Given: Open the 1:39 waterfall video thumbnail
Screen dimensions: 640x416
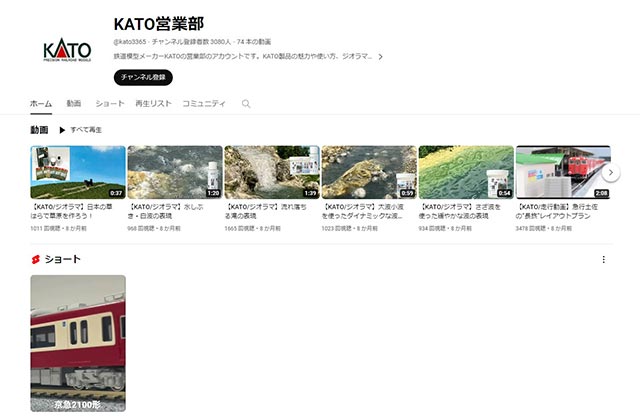Looking at the screenshot, I should (272, 172).
